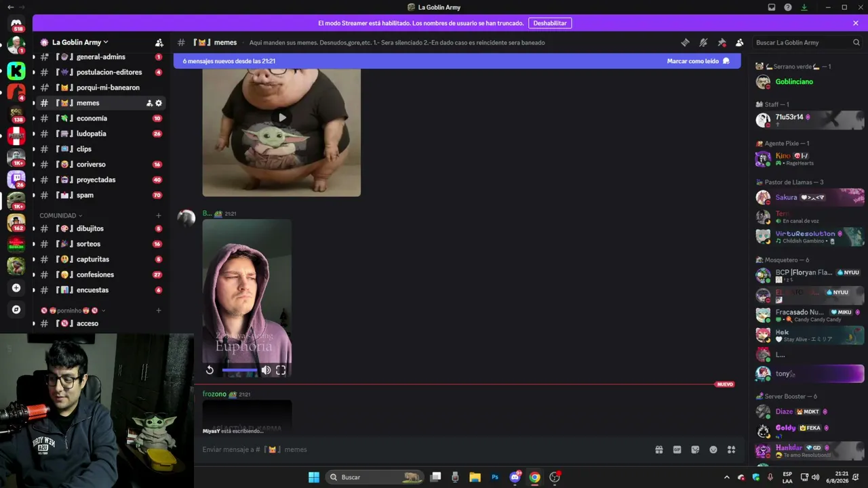Viewport: 868px width, 488px height.
Task: Dismiss the Streamer mode banner
Action: coord(856,23)
